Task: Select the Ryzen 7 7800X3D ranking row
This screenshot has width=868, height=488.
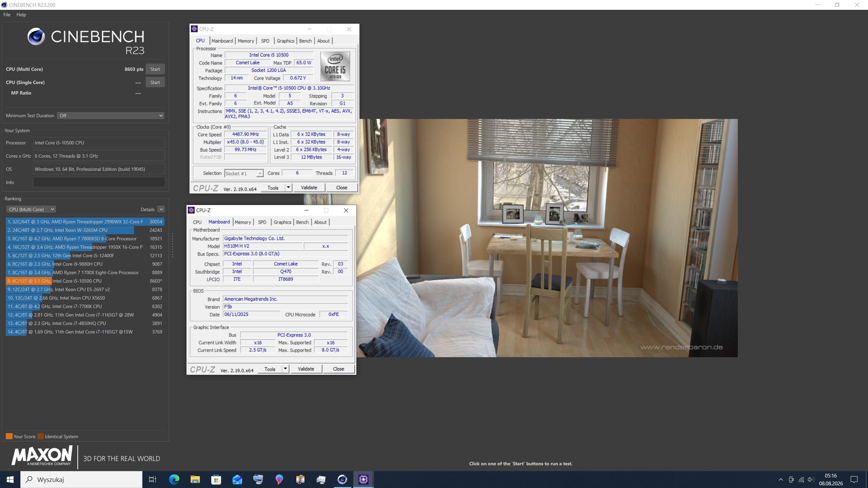Action: click(85, 239)
